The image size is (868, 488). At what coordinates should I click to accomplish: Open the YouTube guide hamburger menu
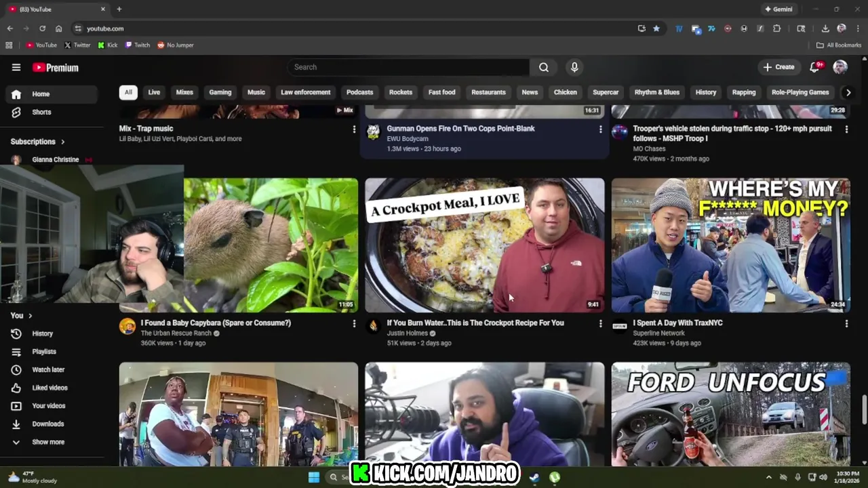click(16, 67)
